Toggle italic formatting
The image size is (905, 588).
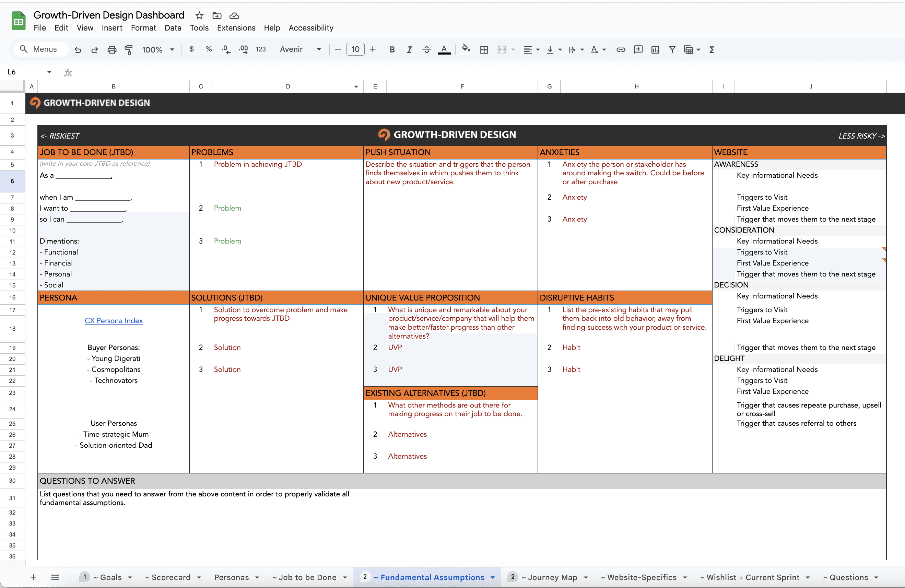pos(409,49)
